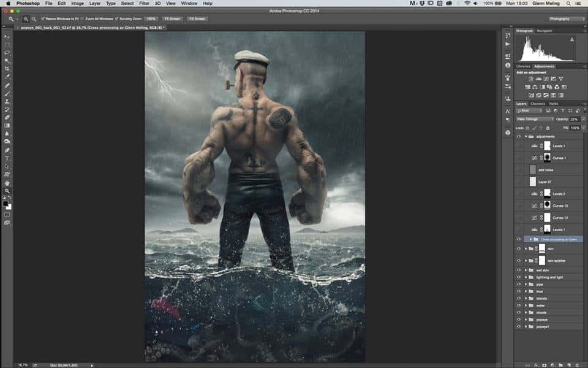Expand the lightning and light group
The height and width of the screenshot is (368, 588).
[526, 277]
